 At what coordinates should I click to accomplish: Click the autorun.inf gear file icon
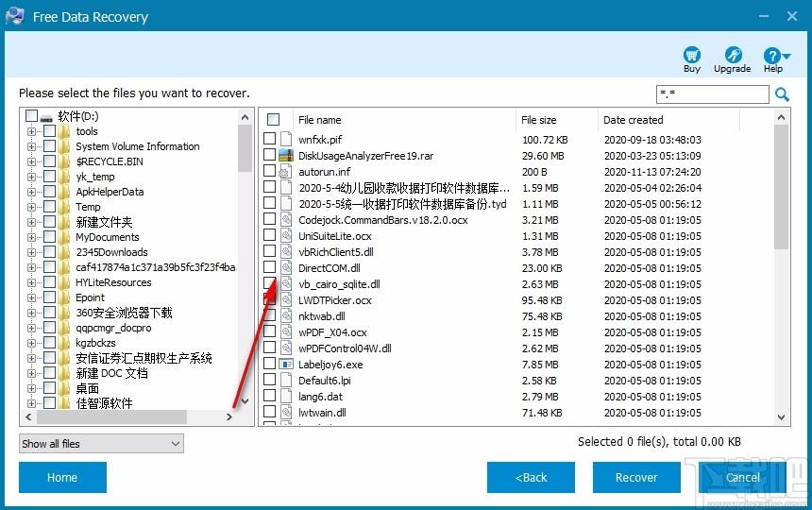(286, 171)
